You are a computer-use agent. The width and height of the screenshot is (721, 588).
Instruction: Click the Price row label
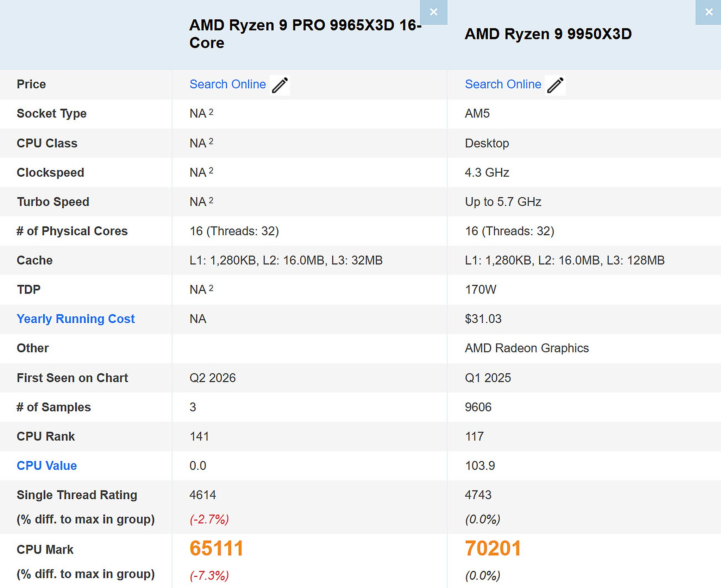pyautogui.click(x=31, y=84)
